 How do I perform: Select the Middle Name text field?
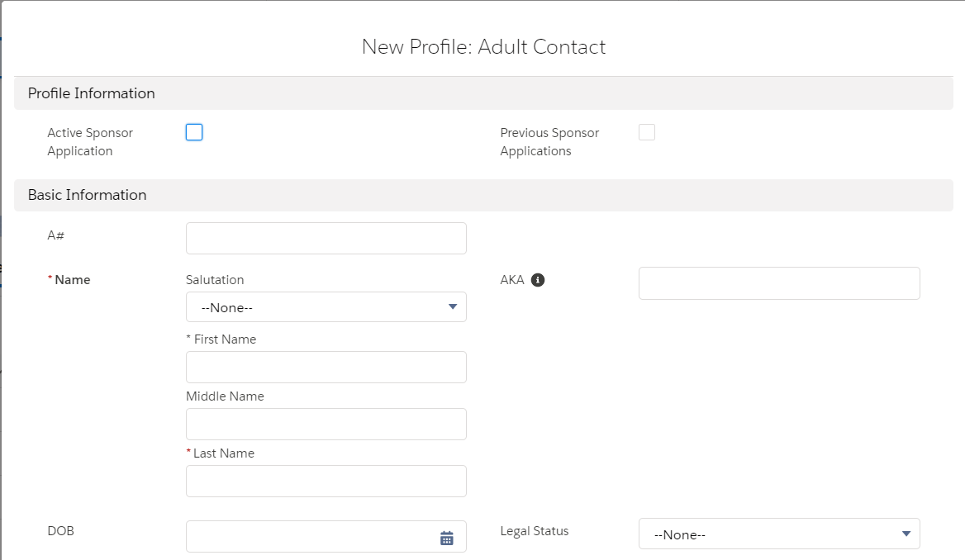[x=326, y=424]
